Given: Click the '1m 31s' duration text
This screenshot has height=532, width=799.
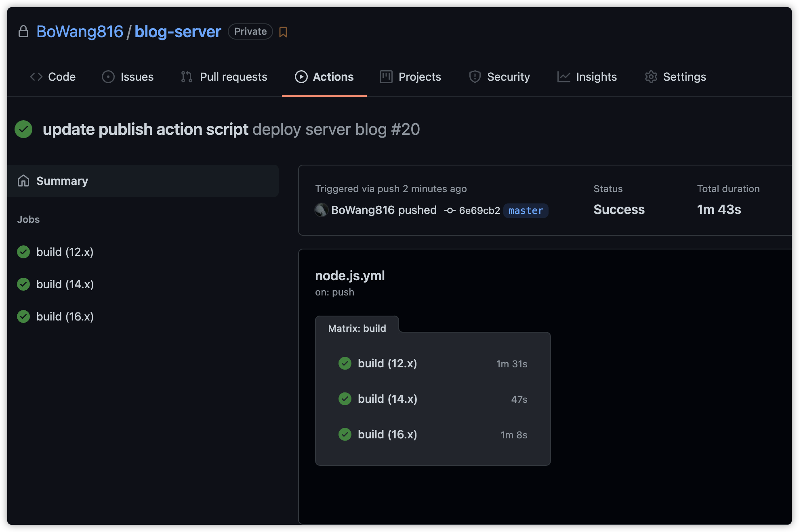Looking at the screenshot, I should pyautogui.click(x=512, y=364).
